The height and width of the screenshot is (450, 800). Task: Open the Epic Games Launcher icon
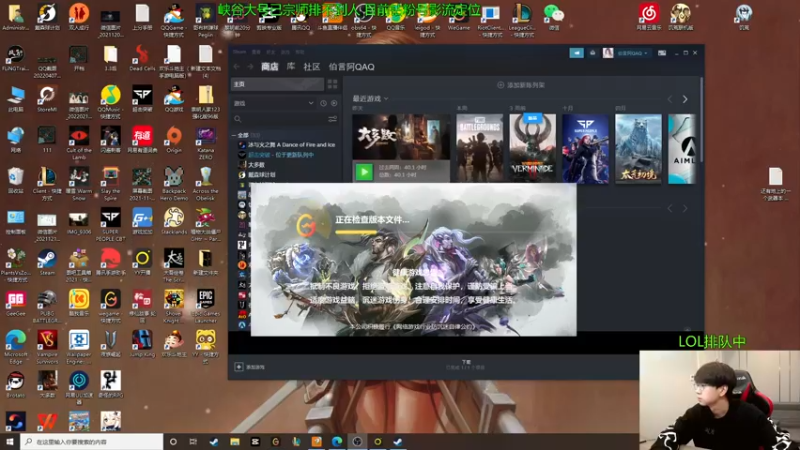pyautogui.click(x=205, y=306)
